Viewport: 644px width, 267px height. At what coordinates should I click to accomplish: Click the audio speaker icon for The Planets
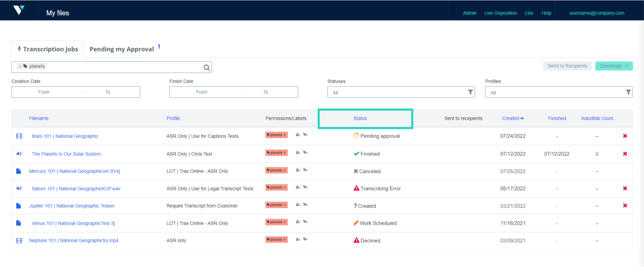[x=19, y=154]
